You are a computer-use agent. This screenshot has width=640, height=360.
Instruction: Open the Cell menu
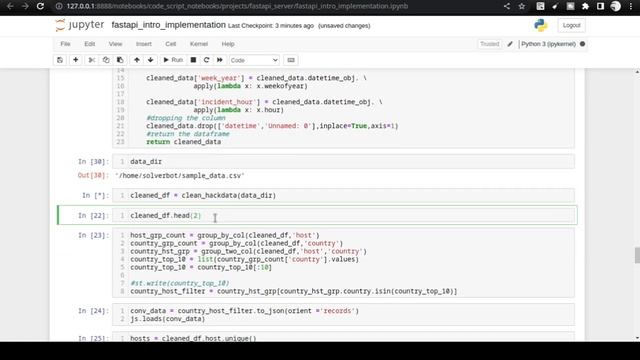click(171, 44)
